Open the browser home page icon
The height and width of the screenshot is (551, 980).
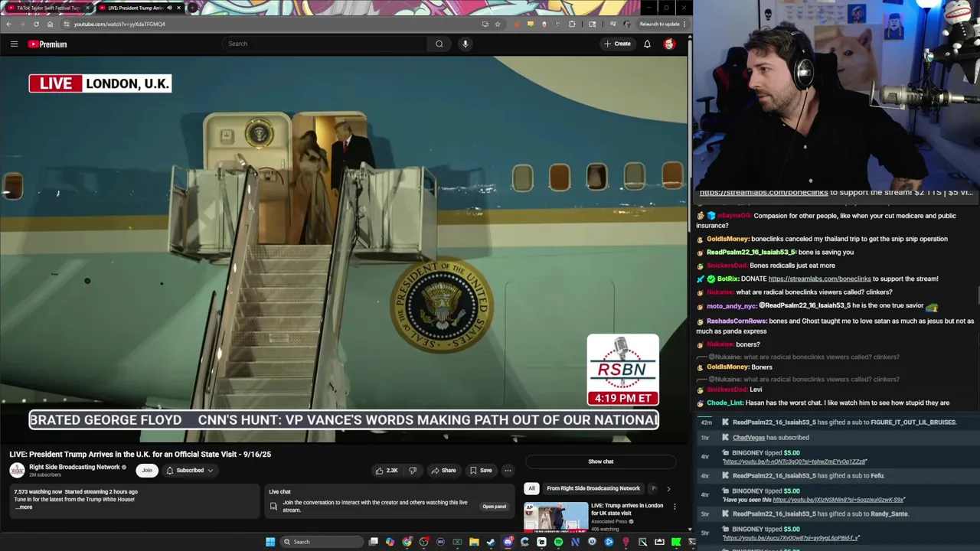pyautogui.click(x=51, y=24)
